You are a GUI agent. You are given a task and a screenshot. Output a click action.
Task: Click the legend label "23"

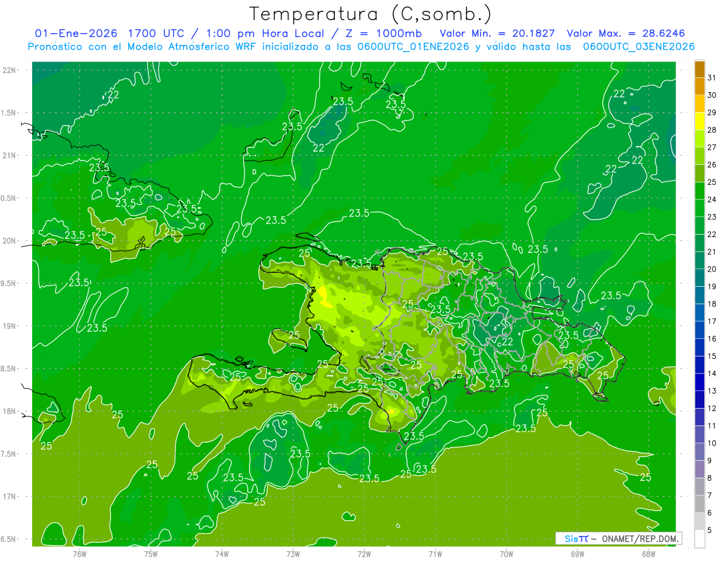pos(712,217)
